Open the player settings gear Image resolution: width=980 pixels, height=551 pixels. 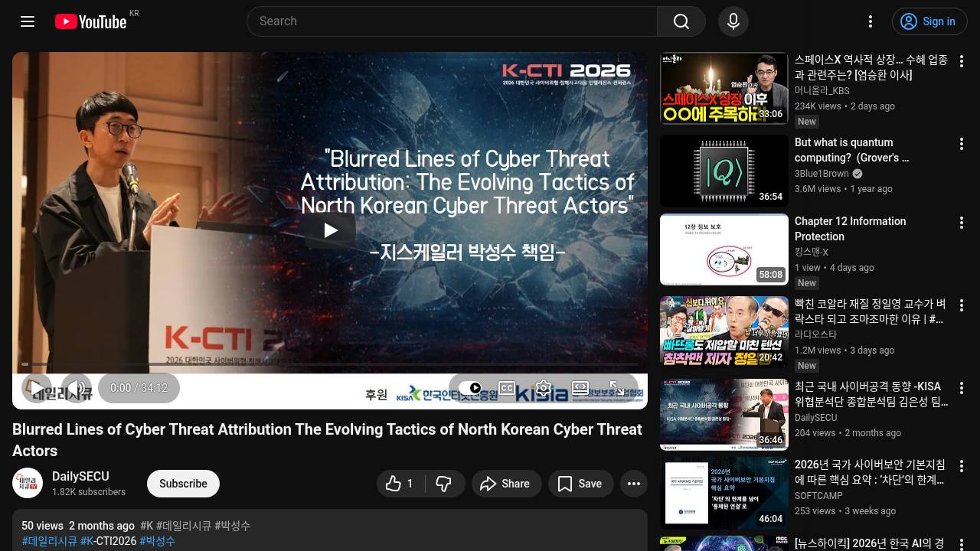[x=544, y=388]
